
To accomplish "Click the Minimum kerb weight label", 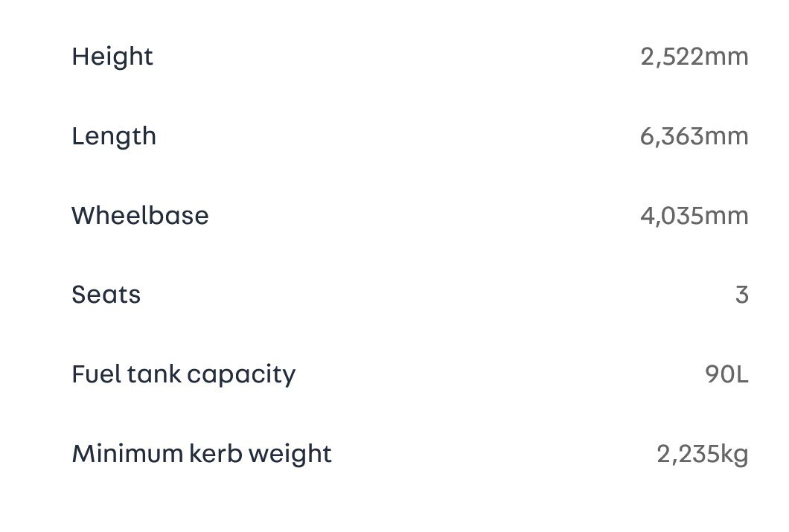I will [x=202, y=453].
